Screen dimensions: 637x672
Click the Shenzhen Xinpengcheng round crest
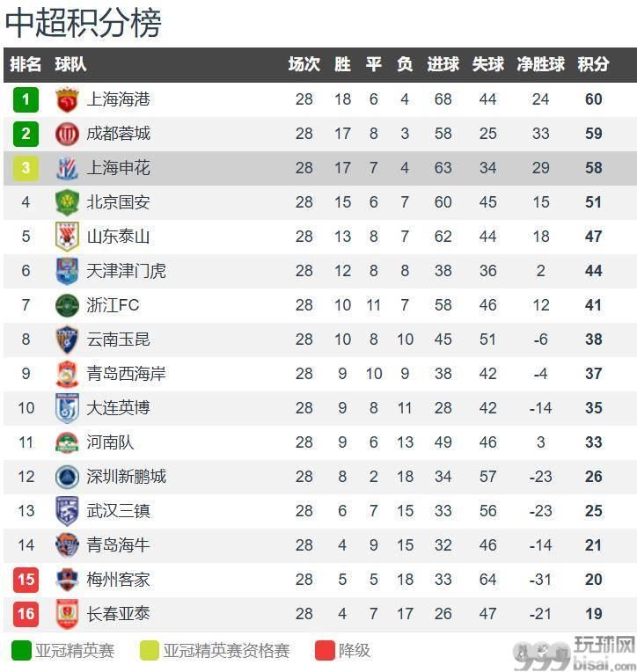67,477
